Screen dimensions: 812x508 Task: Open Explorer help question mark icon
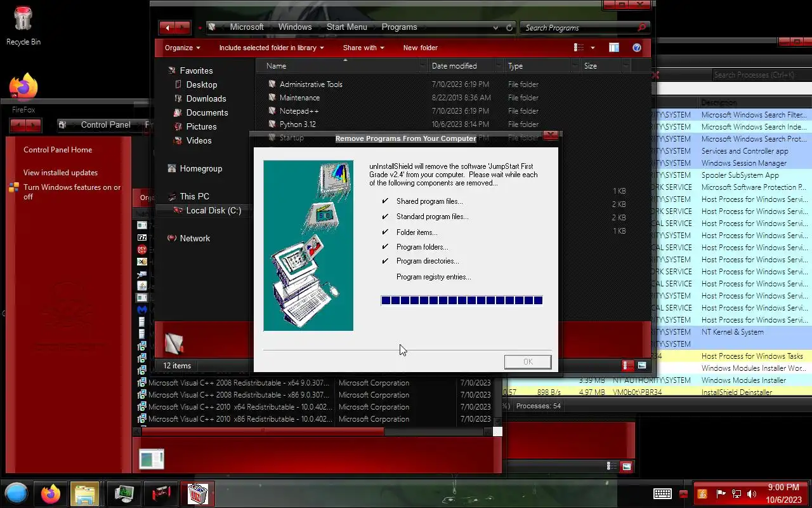(x=637, y=48)
